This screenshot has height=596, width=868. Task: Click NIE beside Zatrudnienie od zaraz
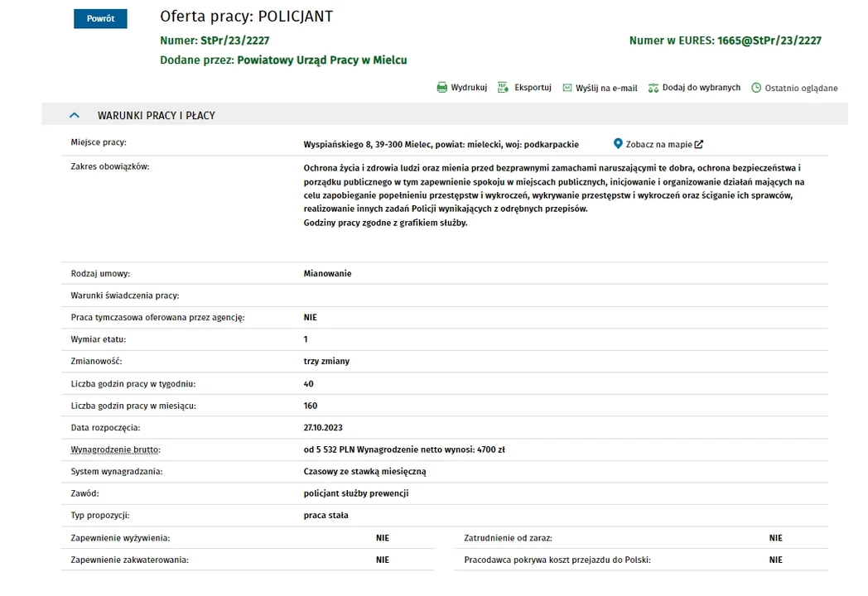coord(775,538)
